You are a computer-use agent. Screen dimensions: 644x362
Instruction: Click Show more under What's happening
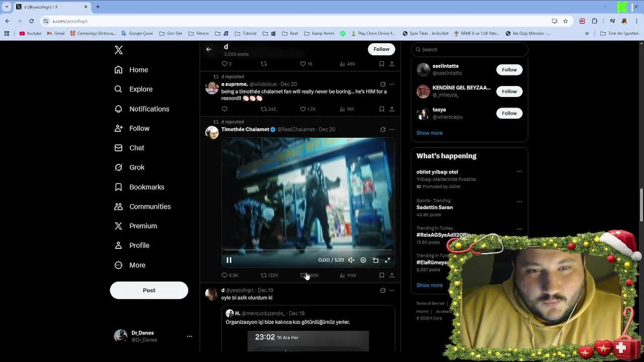(430, 285)
